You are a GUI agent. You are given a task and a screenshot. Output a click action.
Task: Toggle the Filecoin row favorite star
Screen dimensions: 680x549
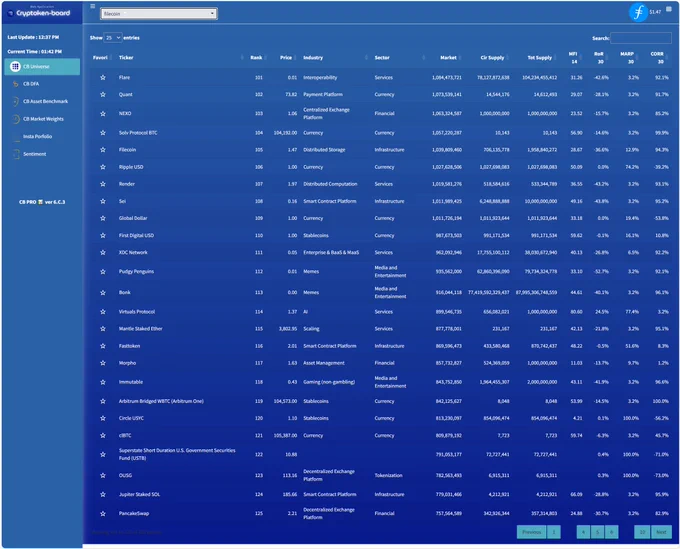(x=103, y=150)
